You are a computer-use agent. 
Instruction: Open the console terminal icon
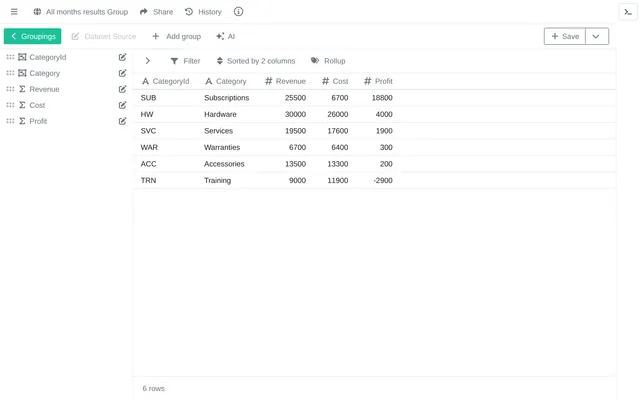(x=628, y=12)
